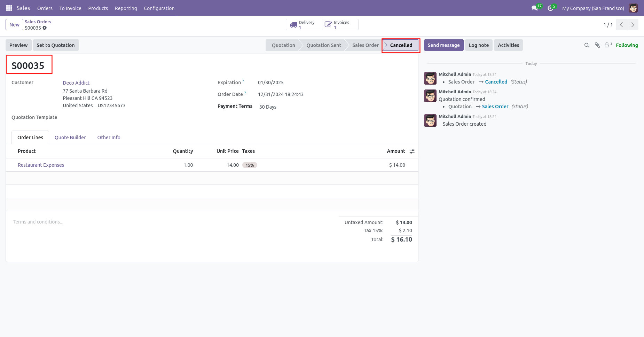The image size is (644, 337).
Task: Open the Orders menu
Action: coord(45,8)
